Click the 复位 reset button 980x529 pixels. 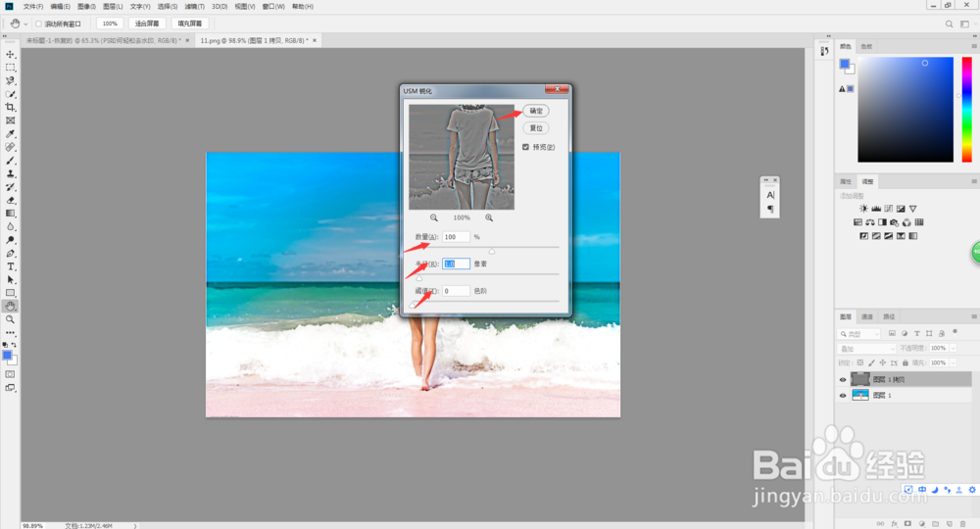click(536, 128)
